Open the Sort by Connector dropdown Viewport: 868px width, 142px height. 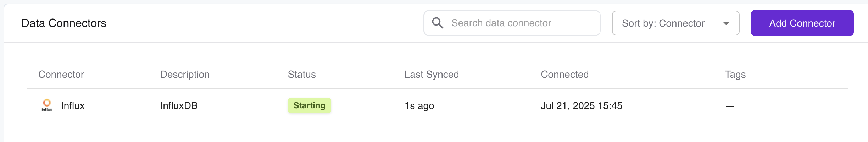[x=675, y=23]
